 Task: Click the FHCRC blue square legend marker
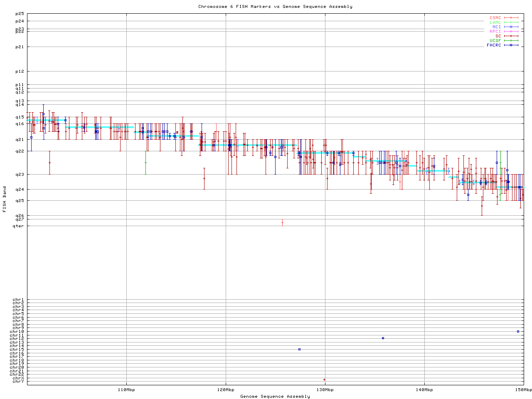click(x=511, y=45)
